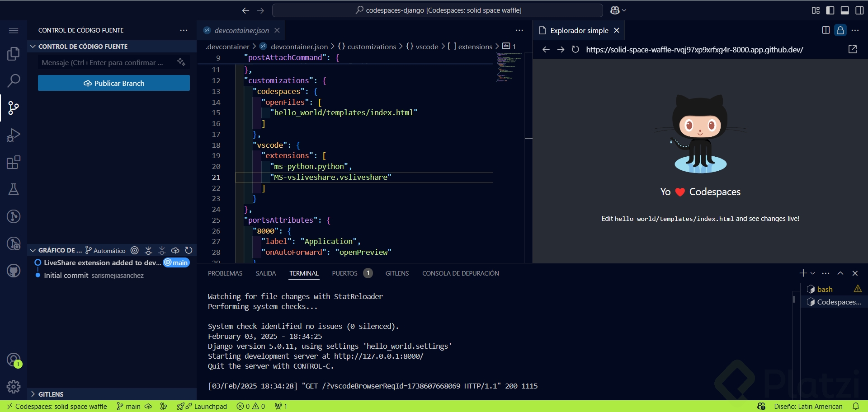
Task: Open the new terminal profile dropdown
Action: 813,273
